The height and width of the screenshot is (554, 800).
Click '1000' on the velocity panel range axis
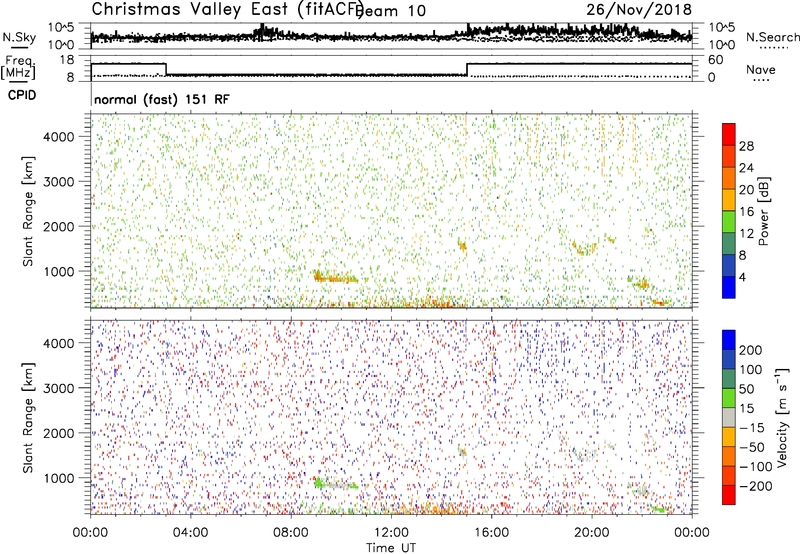tap(59, 478)
